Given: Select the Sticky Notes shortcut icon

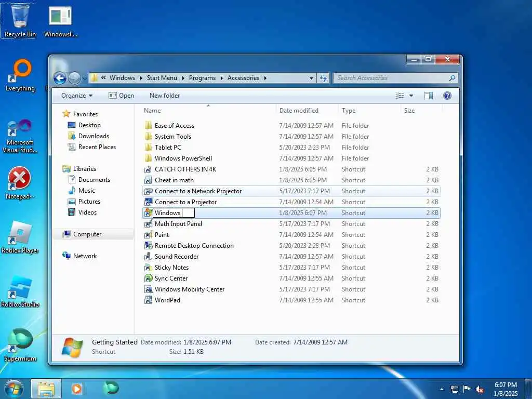Looking at the screenshot, I should tap(148, 268).
